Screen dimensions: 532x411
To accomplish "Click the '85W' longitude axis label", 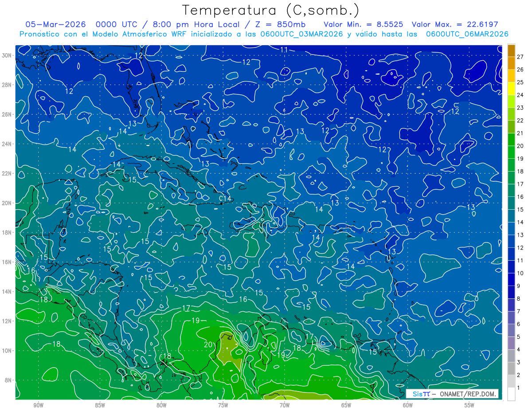I will [100, 405].
